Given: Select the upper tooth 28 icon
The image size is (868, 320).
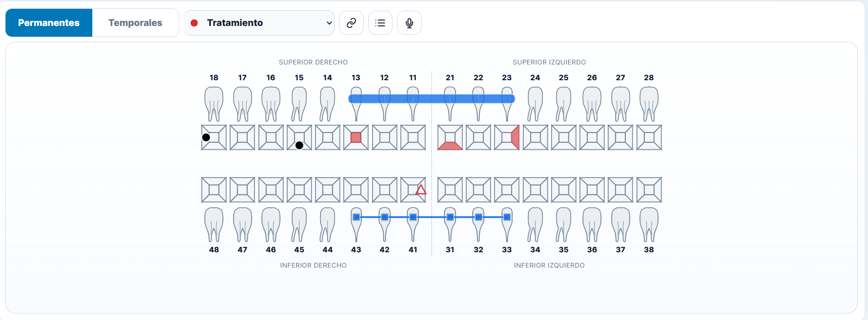Looking at the screenshot, I should tap(649, 104).
